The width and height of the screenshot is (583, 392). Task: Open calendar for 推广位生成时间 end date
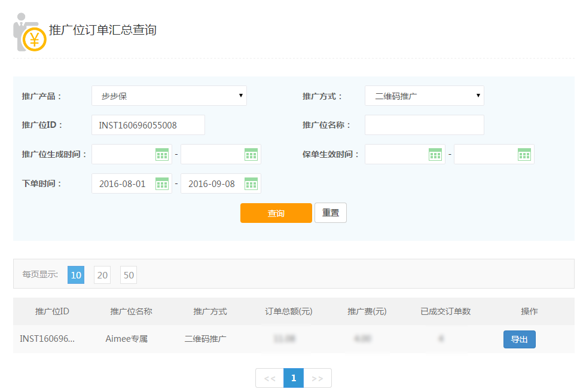click(251, 155)
